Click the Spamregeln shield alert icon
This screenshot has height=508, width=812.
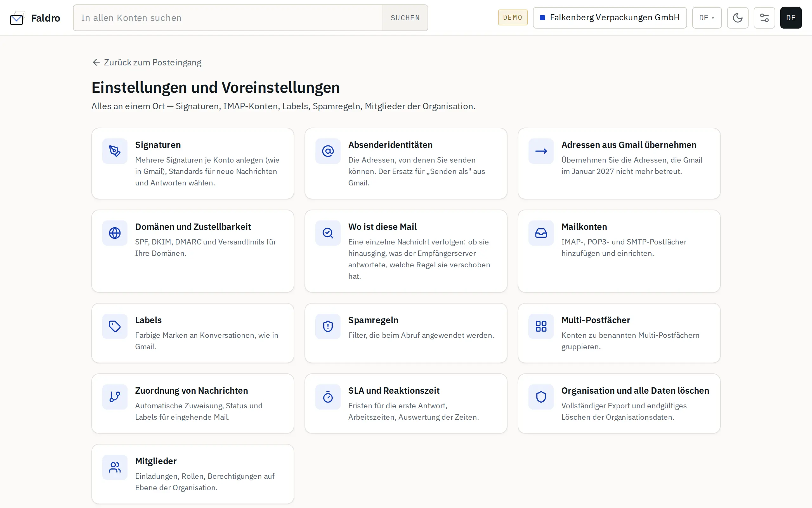328,326
